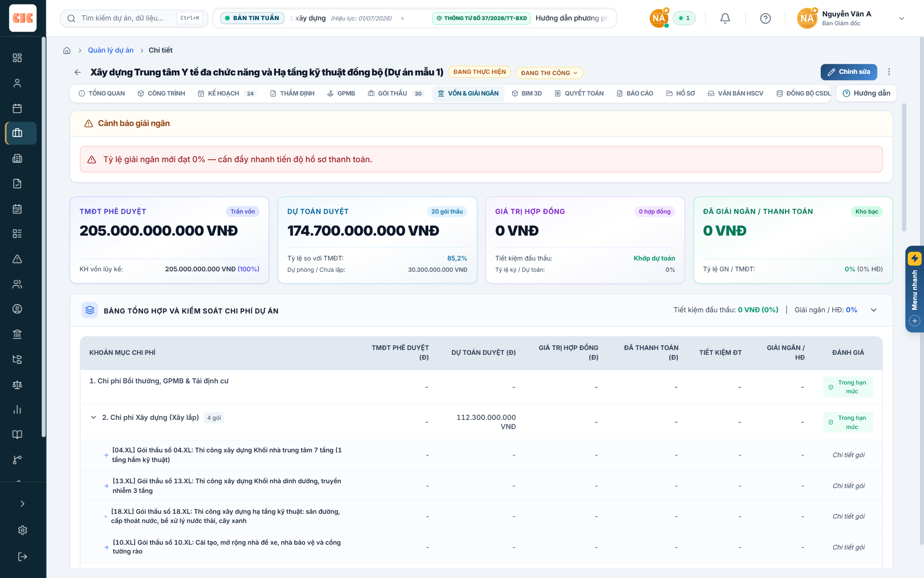The width and height of the screenshot is (924, 578).
Task: Click the Chỉnh sửa button
Action: [849, 72]
